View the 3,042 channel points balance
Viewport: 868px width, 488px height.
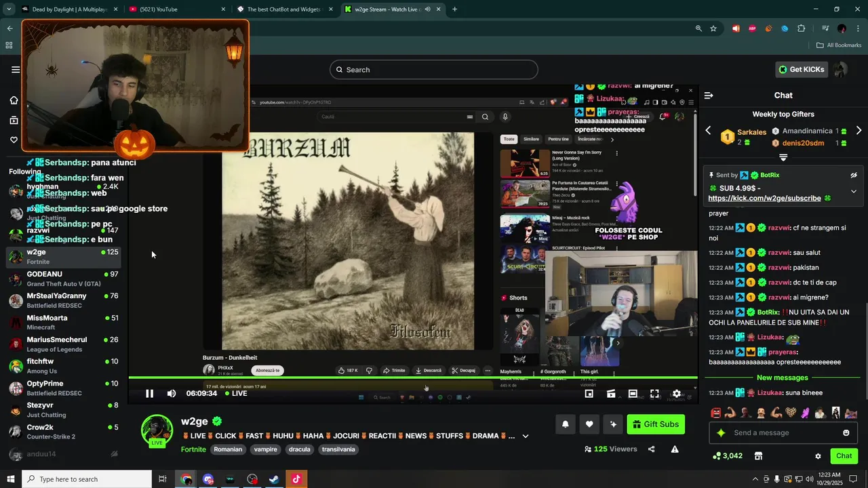click(728, 456)
